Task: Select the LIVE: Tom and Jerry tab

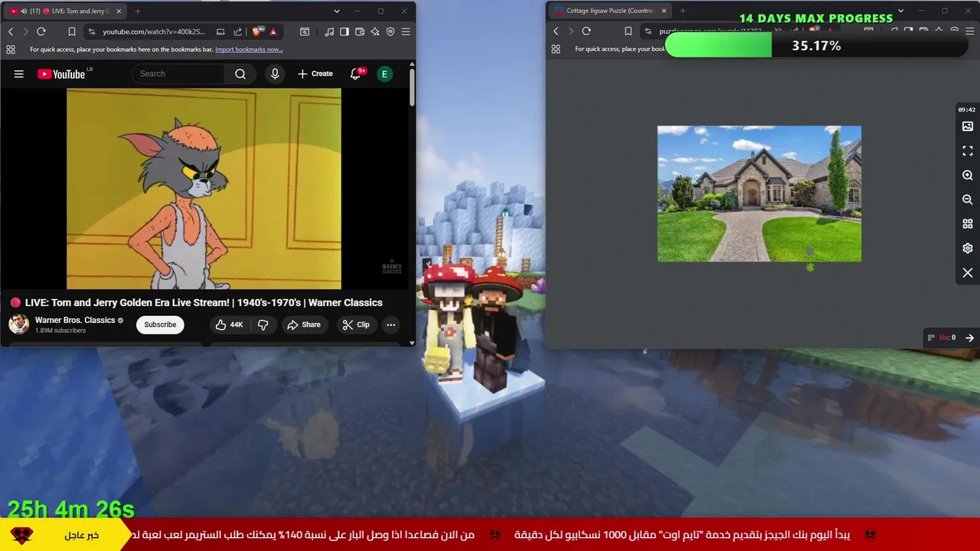Action: [x=65, y=11]
